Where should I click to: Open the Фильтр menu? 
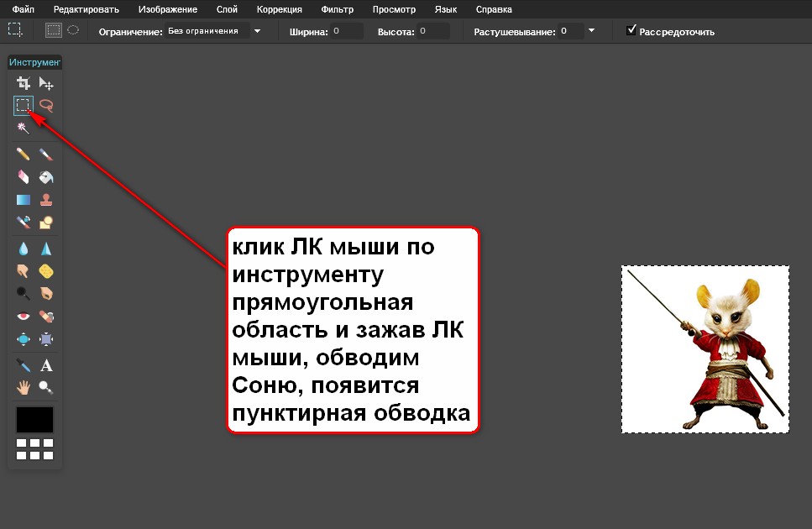coord(337,10)
